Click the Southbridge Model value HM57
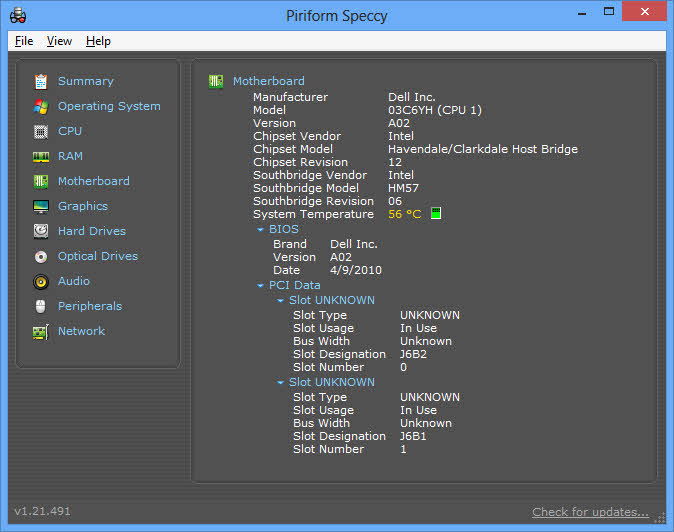Screen dimensions: 674x532 (403, 188)
